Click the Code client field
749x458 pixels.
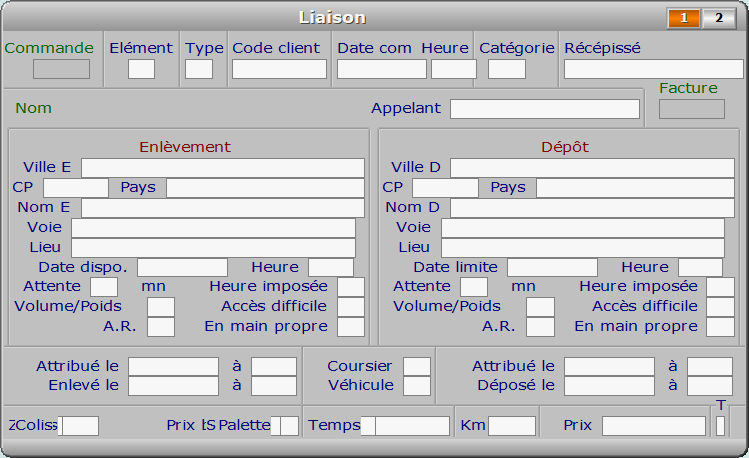279,69
